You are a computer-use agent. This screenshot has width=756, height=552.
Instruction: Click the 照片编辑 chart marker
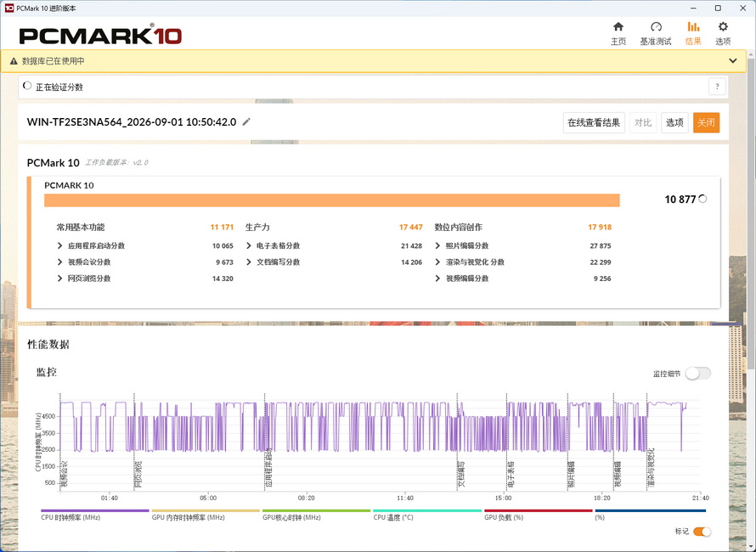pos(572,473)
